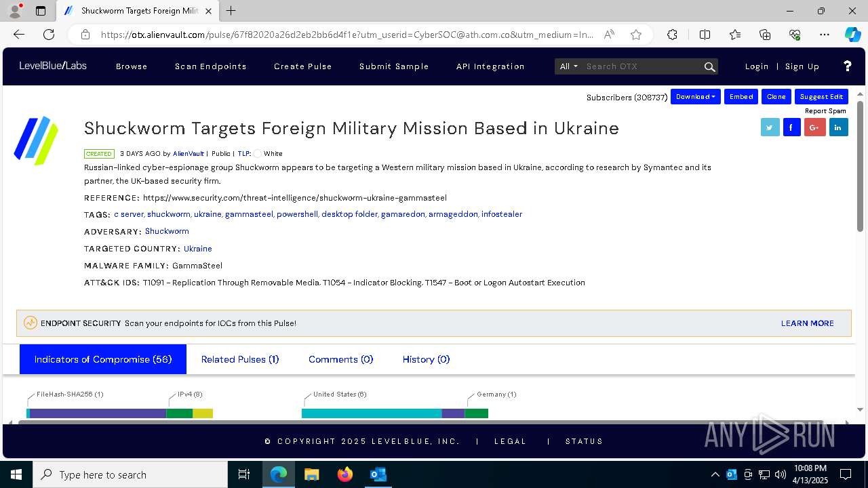The width and height of the screenshot is (868, 488).
Task: Share pulse on Facebook
Action: pyautogui.click(x=792, y=127)
